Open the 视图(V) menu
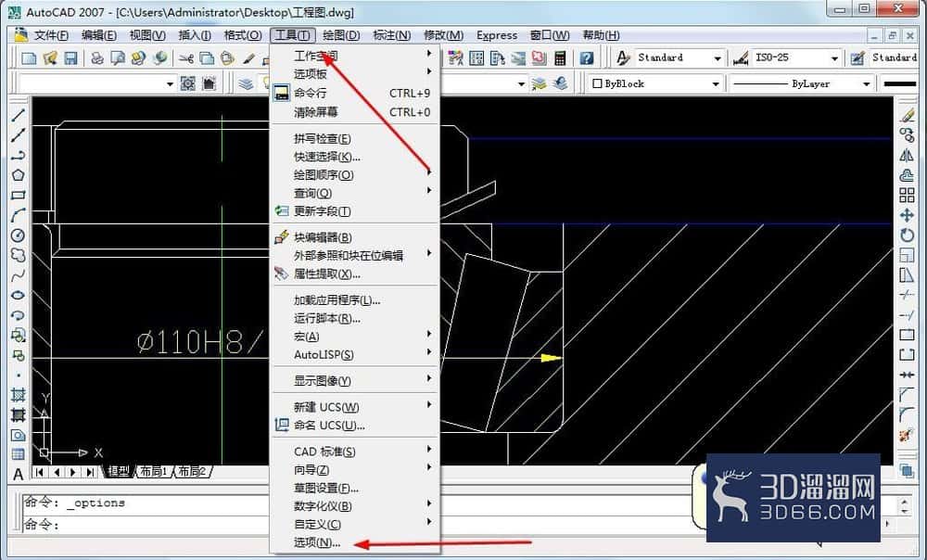 point(147,35)
